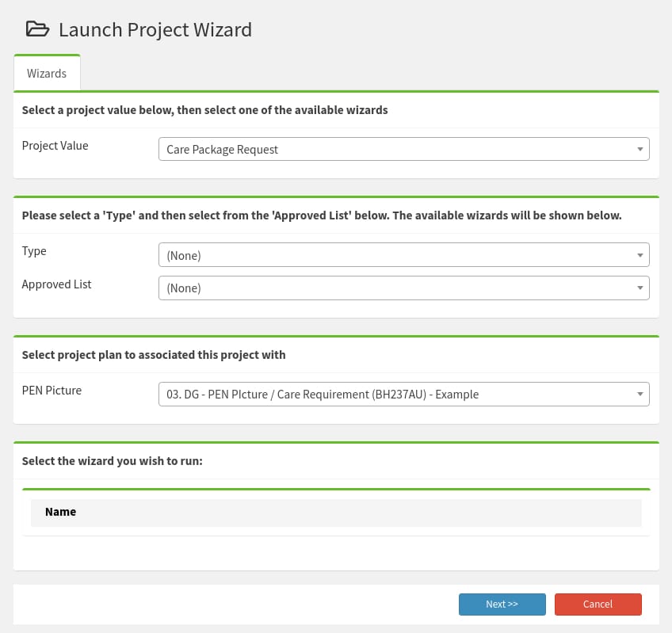Switch to the Wizards tab
The height and width of the screenshot is (633, 672).
(47, 73)
